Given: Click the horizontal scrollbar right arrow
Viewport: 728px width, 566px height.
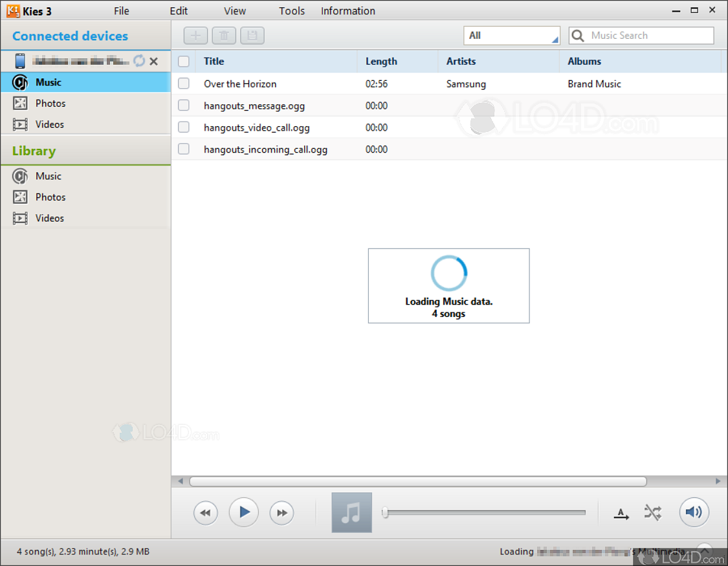Looking at the screenshot, I should (718, 481).
